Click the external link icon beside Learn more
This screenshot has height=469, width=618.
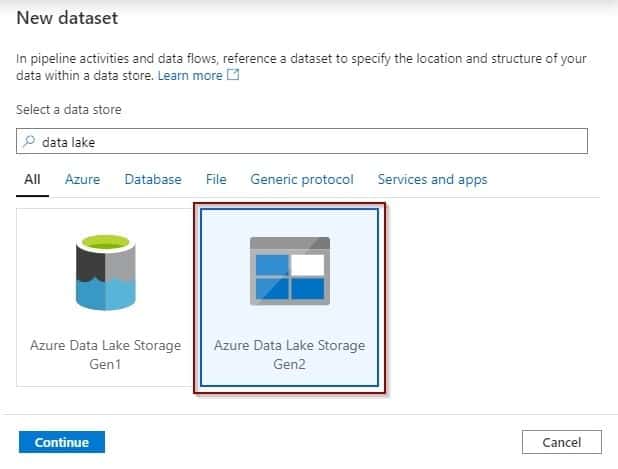click(233, 74)
